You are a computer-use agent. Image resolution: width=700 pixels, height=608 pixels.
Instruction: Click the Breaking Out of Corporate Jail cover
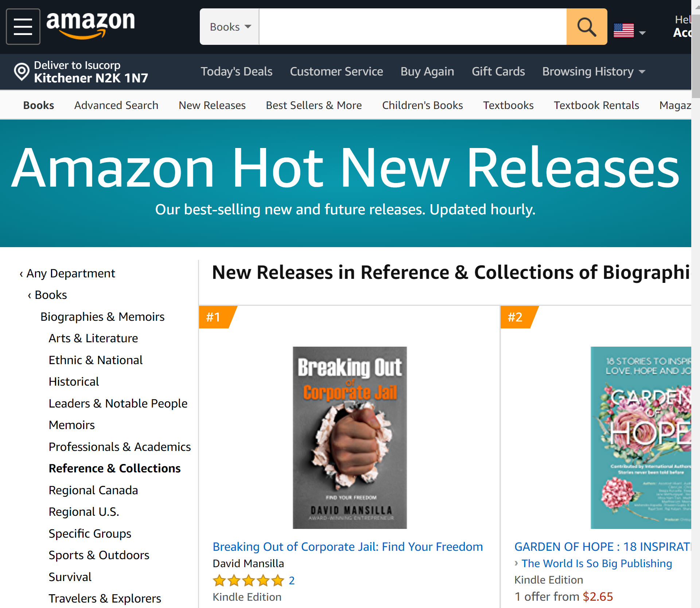pyautogui.click(x=350, y=437)
